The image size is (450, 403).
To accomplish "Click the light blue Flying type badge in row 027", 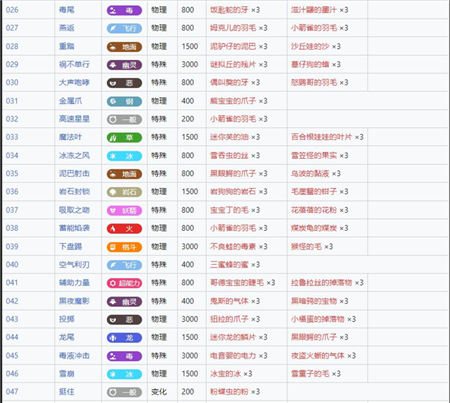I will (x=124, y=28).
